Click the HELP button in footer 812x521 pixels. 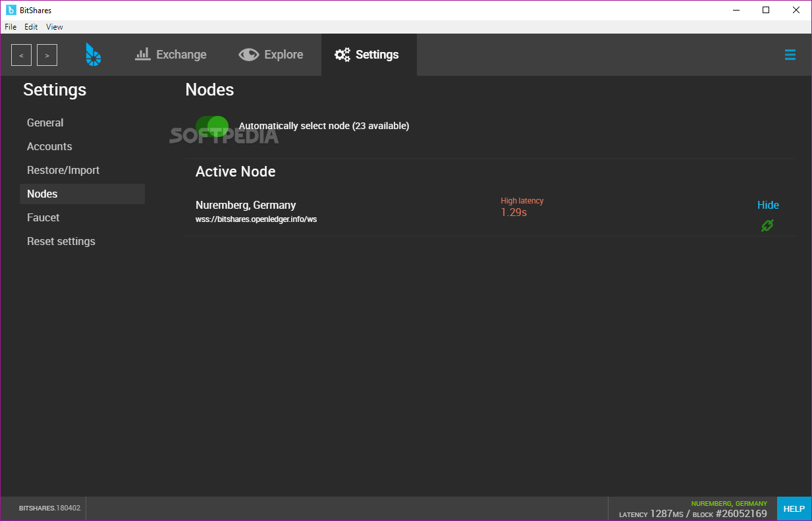[794, 508]
